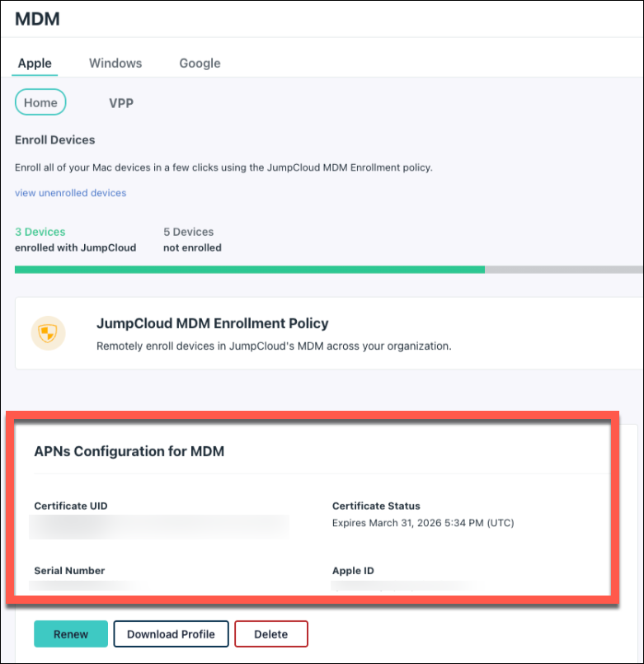Image resolution: width=644 pixels, height=664 pixels.
Task: Select the Home pill tab
Action: (x=40, y=103)
